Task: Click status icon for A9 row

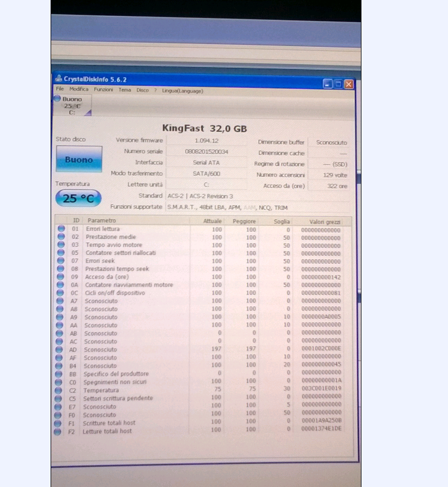Action: [x=60, y=317]
